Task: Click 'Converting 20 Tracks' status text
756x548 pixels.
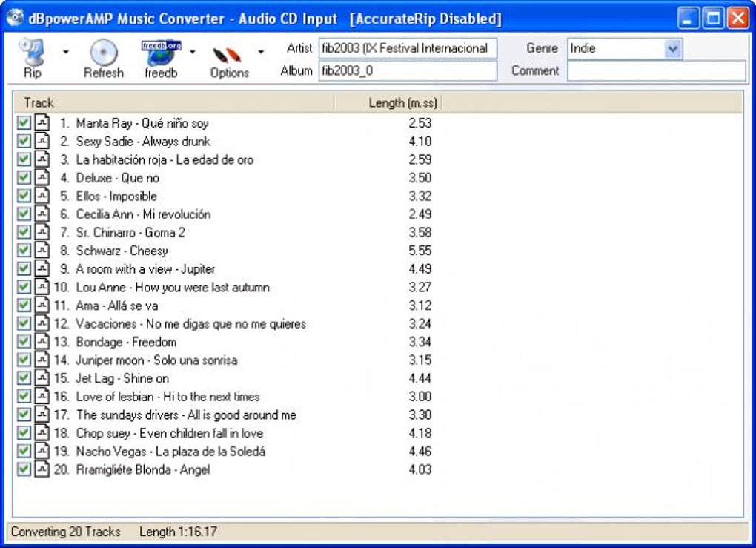Action: [x=65, y=532]
